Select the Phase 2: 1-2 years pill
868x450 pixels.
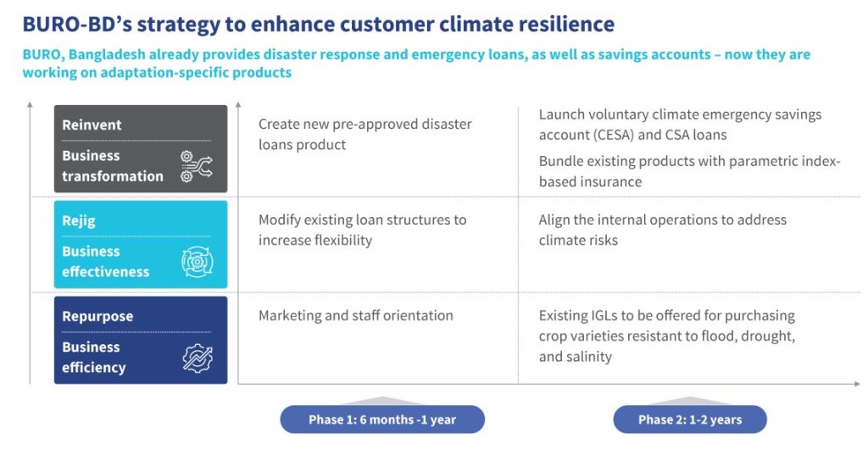click(x=690, y=419)
